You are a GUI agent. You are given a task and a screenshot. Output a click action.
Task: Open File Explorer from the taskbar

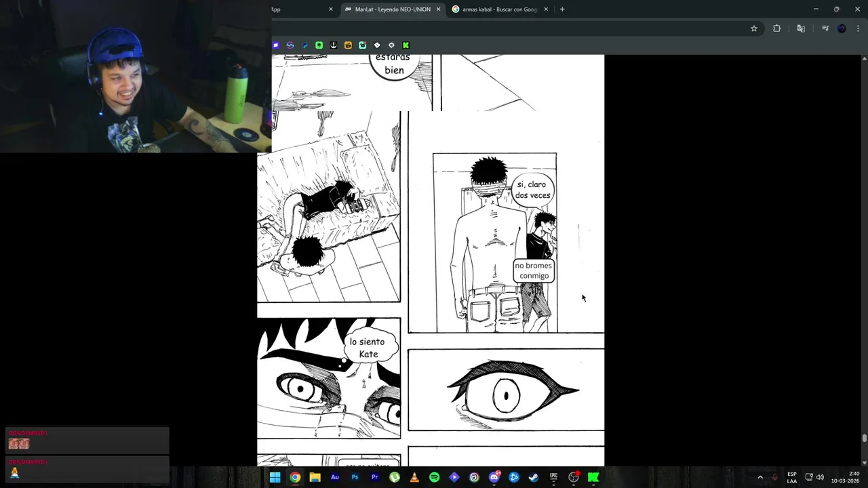pos(315,477)
